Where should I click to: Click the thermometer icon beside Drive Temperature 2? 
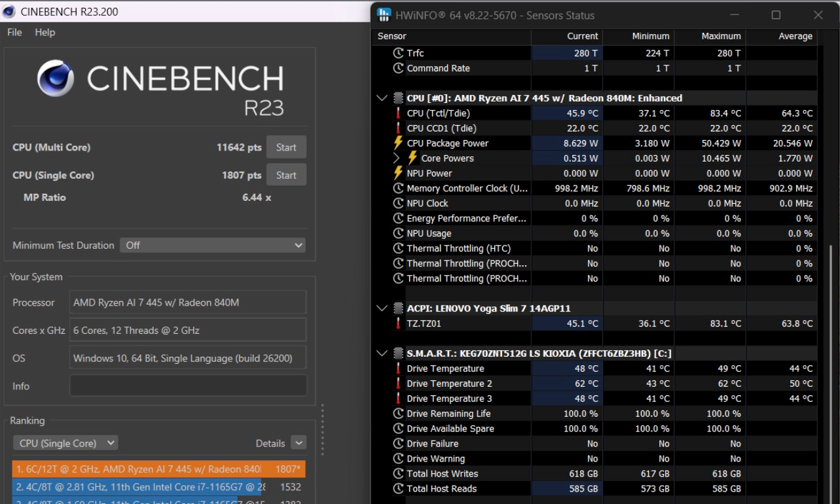point(398,384)
